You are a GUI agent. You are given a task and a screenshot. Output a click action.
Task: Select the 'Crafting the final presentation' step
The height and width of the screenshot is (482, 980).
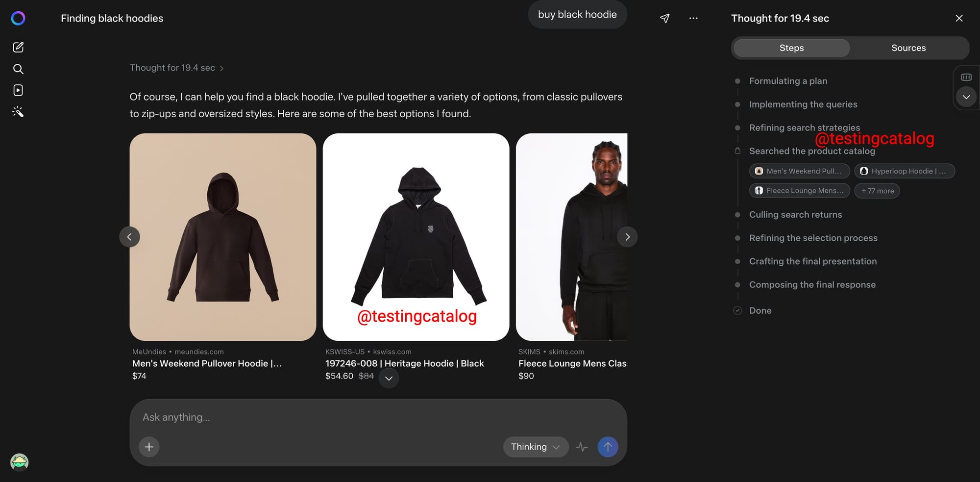click(813, 261)
